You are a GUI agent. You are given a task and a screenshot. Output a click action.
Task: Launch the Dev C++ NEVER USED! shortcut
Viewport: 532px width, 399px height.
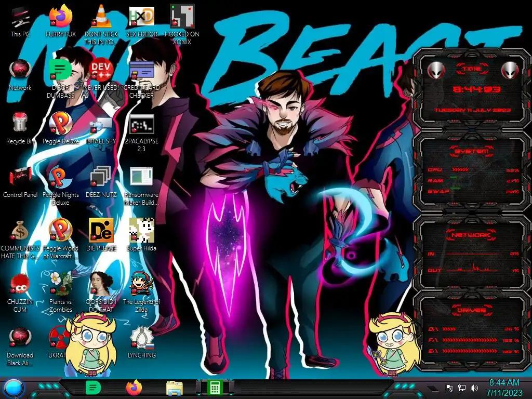coord(101,75)
